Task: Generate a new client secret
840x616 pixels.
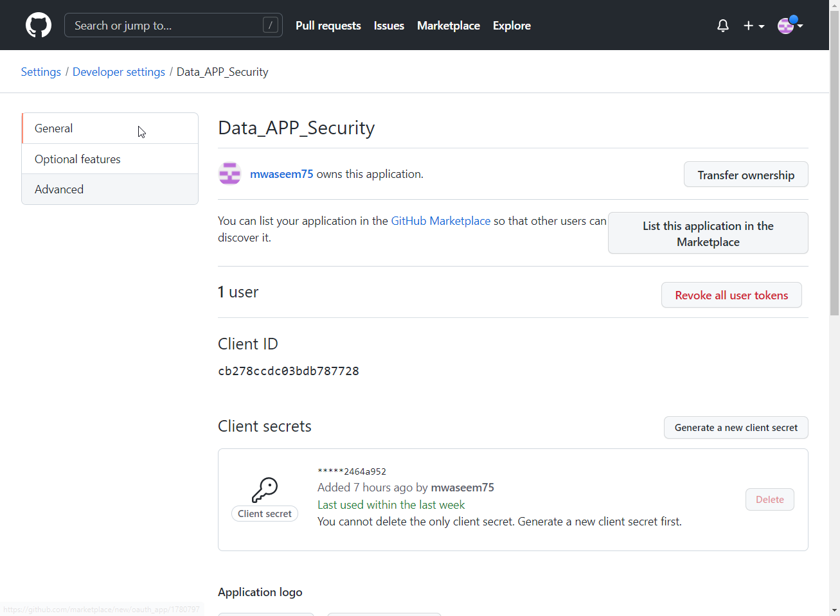Action: [x=736, y=428]
